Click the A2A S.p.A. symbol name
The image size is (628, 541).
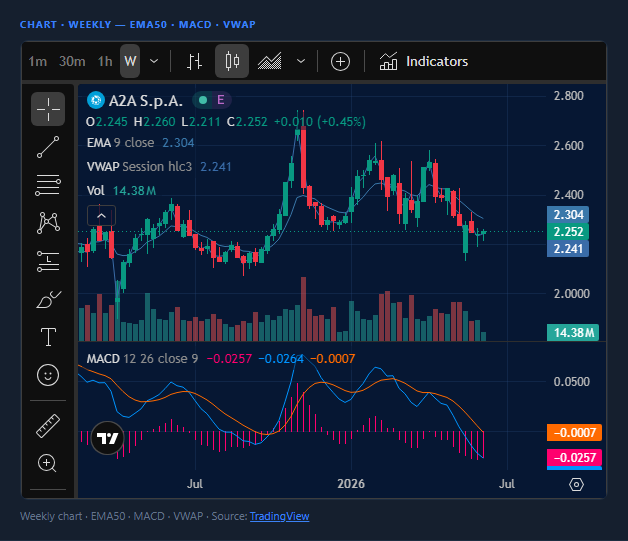pos(146,101)
